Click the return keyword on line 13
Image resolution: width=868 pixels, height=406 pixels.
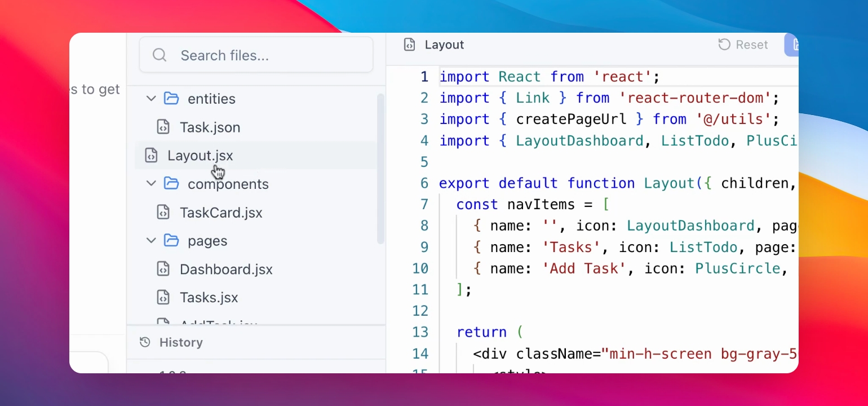click(482, 332)
